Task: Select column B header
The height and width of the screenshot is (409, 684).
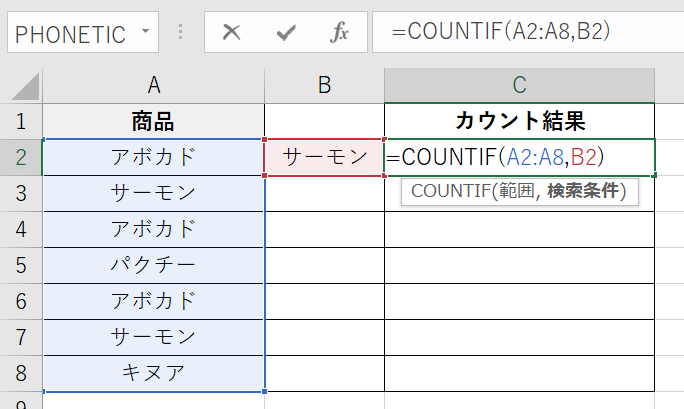Action: (x=324, y=86)
